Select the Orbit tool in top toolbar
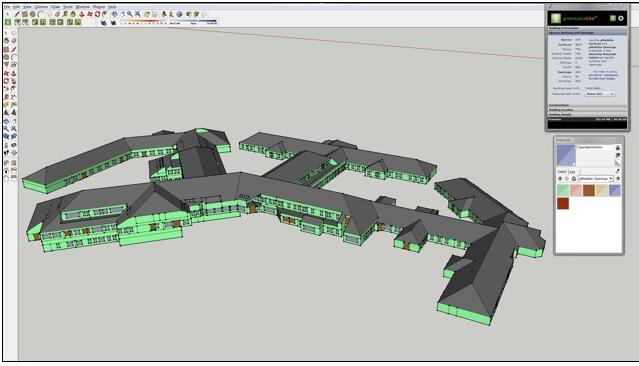This screenshot has height=366, width=639. (115, 14)
